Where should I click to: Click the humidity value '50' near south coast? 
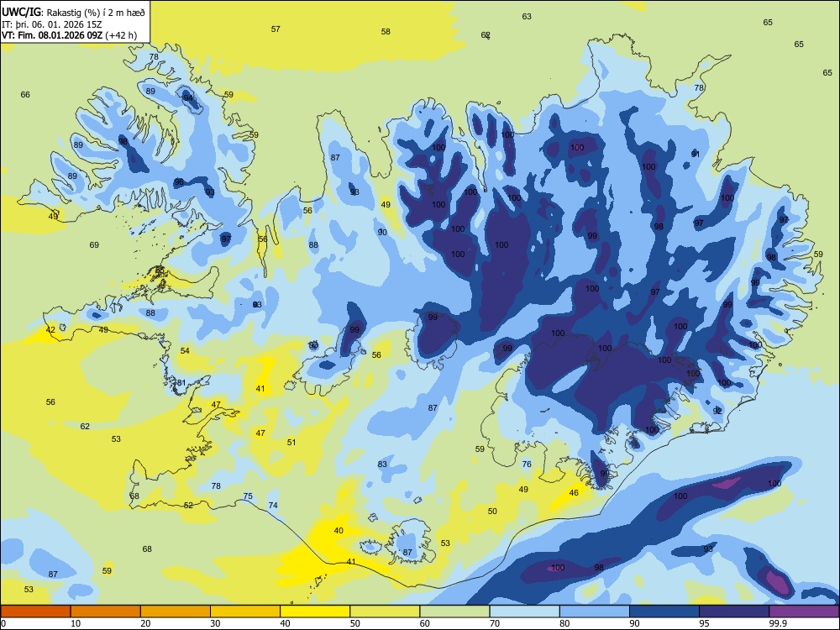coord(492,511)
